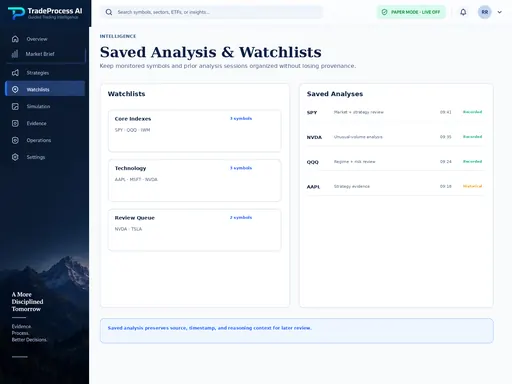Click the 09:35 timestamp
The height and width of the screenshot is (384, 512).
click(445, 137)
